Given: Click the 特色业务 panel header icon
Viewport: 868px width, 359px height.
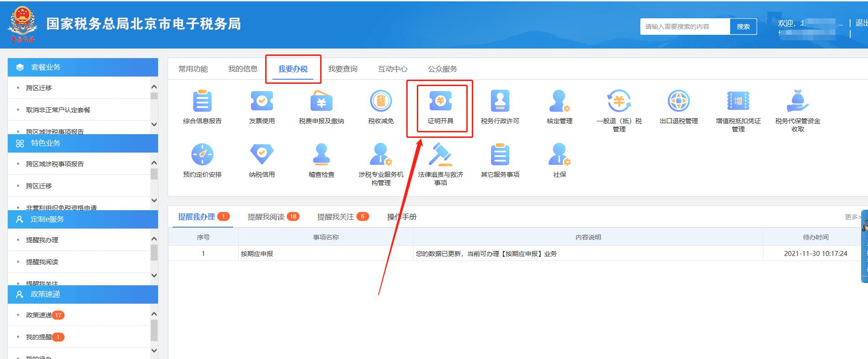Looking at the screenshot, I should click(x=20, y=143).
